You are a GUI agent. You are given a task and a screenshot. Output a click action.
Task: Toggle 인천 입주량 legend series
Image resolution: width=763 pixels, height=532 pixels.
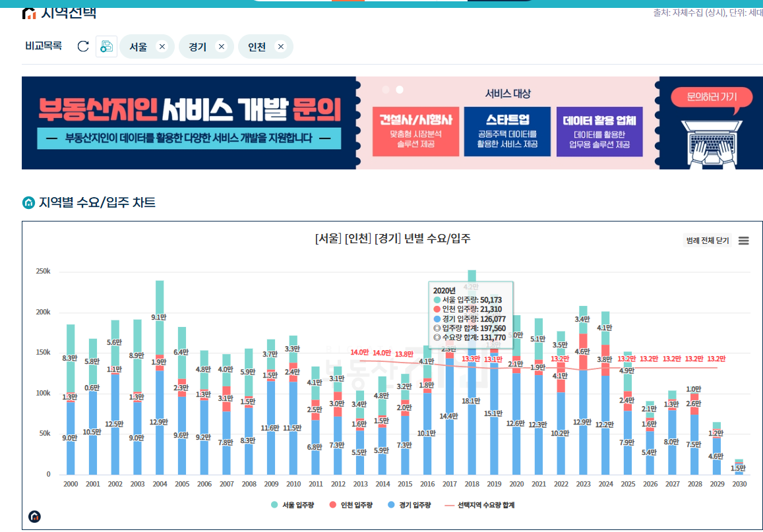point(351,505)
